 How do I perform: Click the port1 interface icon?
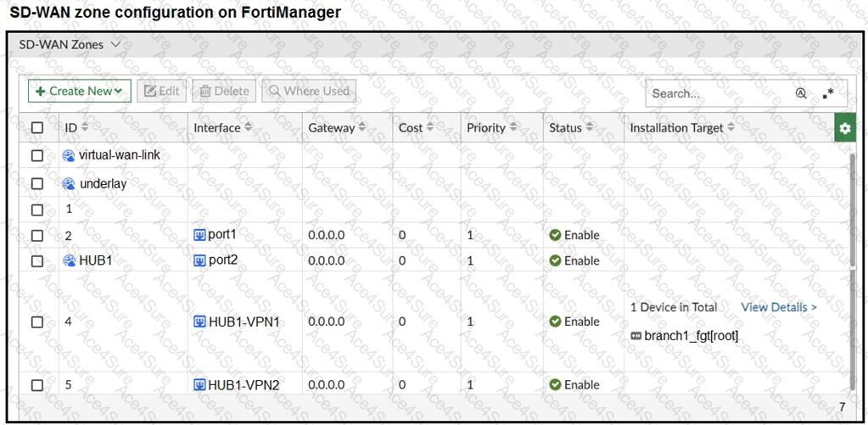coord(200,234)
